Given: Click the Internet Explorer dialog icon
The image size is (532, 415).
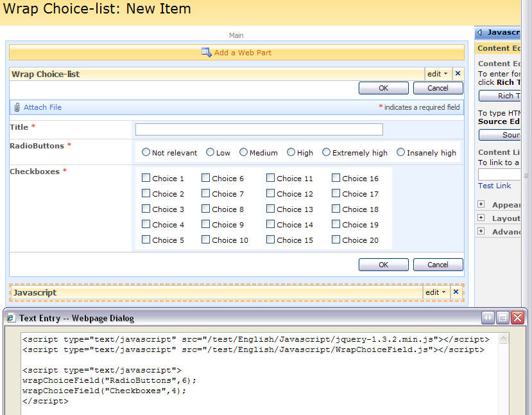Looking at the screenshot, I should pos(11,318).
